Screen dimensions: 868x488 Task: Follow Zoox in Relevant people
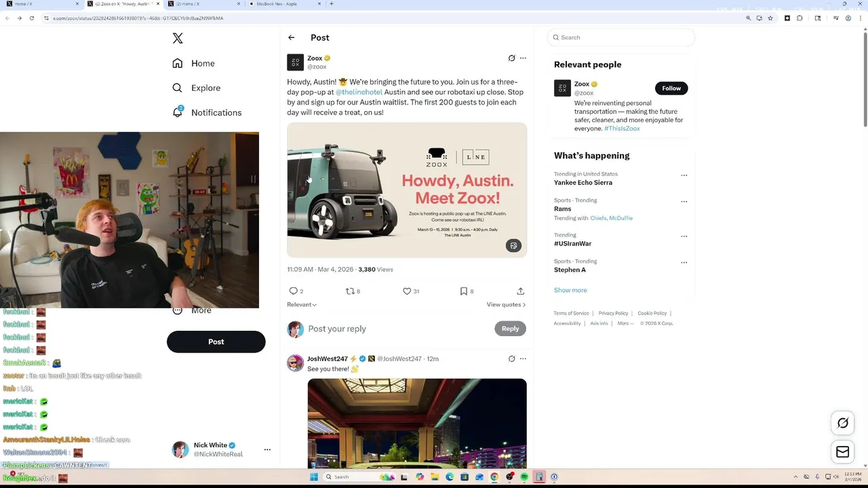pos(671,88)
